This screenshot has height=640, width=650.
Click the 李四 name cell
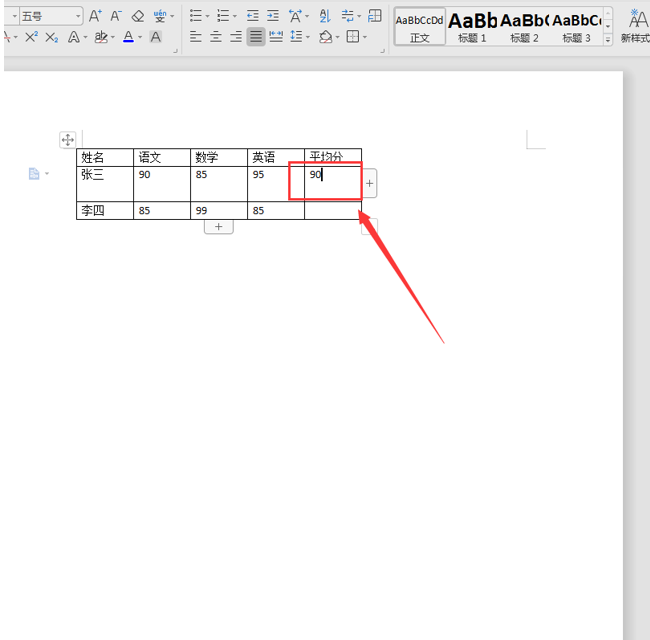tap(105, 211)
